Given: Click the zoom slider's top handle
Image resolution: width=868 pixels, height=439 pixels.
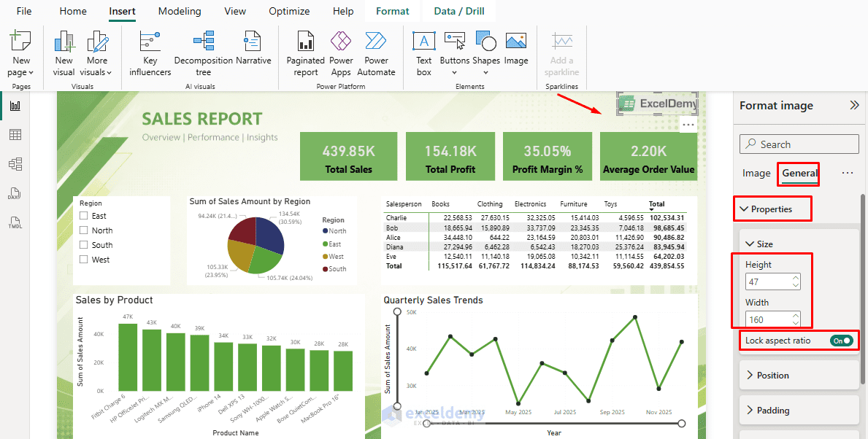Looking at the screenshot, I should pyautogui.click(x=397, y=312).
